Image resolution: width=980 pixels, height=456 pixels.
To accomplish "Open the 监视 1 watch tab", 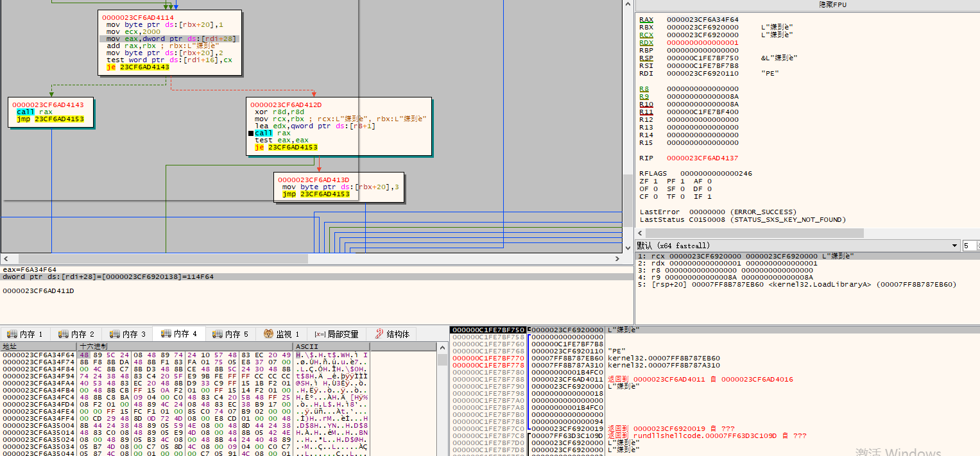I will pyautogui.click(x=282, y=334).
